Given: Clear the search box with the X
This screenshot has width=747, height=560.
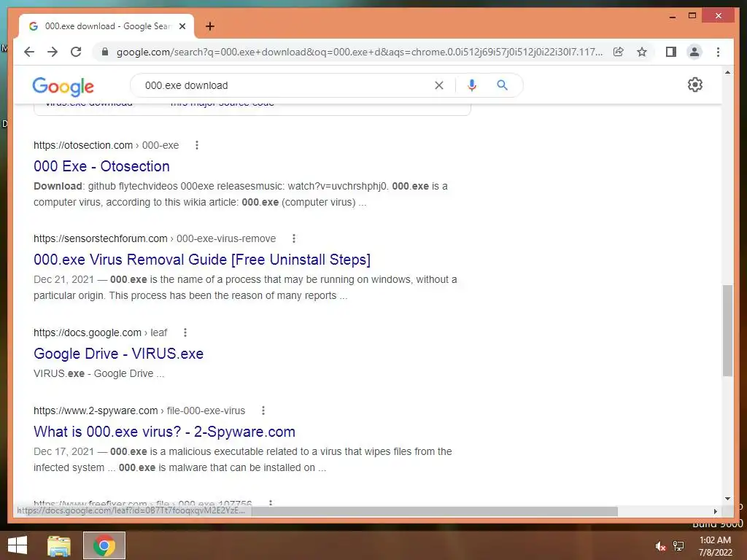Looking at the screenshot, I should pos(438,85).
